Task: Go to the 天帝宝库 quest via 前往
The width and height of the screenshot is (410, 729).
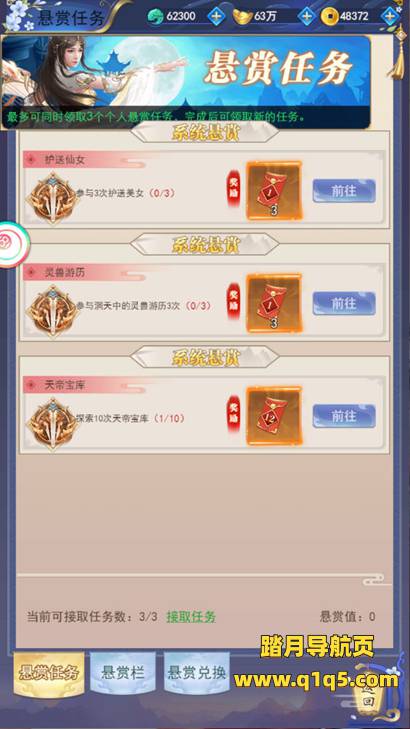Action: pyautogui.click(x=344, y=416)
